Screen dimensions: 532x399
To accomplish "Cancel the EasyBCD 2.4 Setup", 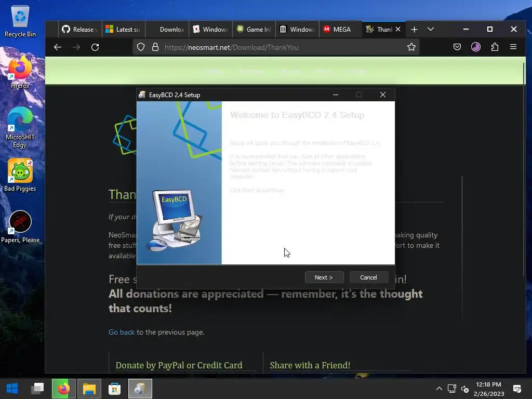I will tap(368, 277).
